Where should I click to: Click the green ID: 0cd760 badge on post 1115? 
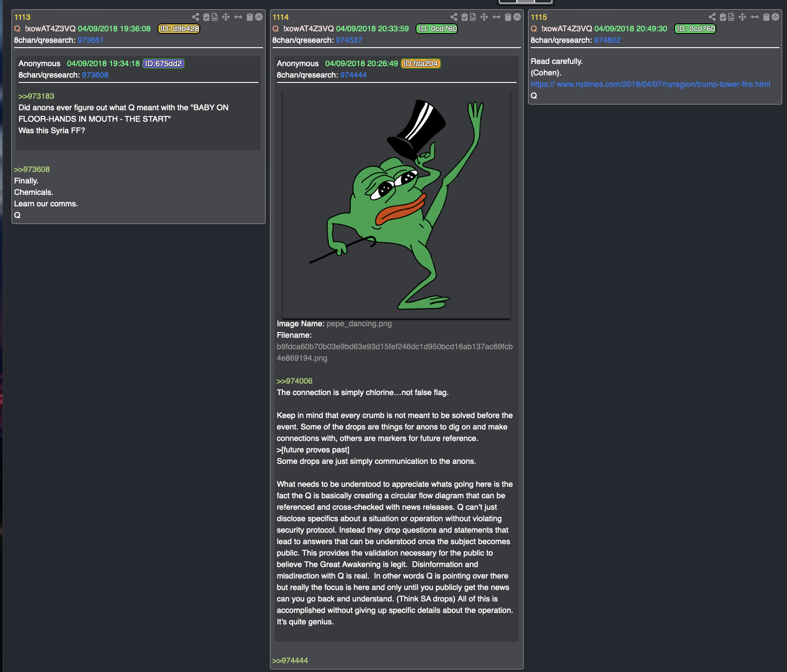tap(695, 29)
